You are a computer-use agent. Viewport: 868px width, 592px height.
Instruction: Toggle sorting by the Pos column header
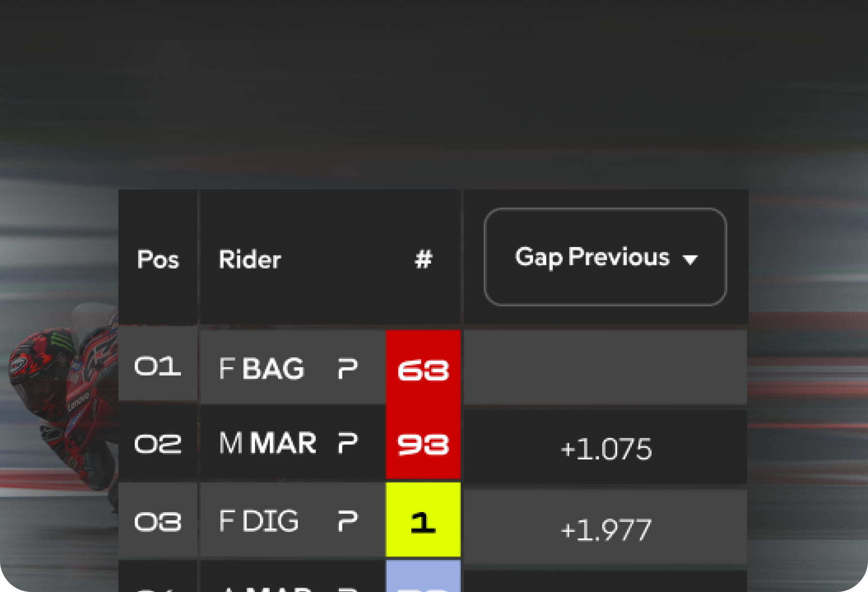coord(158,260)
